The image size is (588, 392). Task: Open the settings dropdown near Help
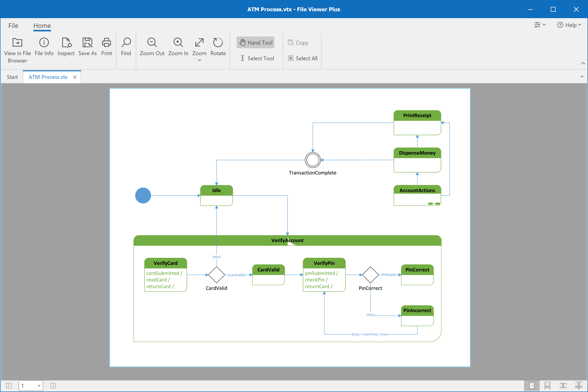[x=539, y=25]
